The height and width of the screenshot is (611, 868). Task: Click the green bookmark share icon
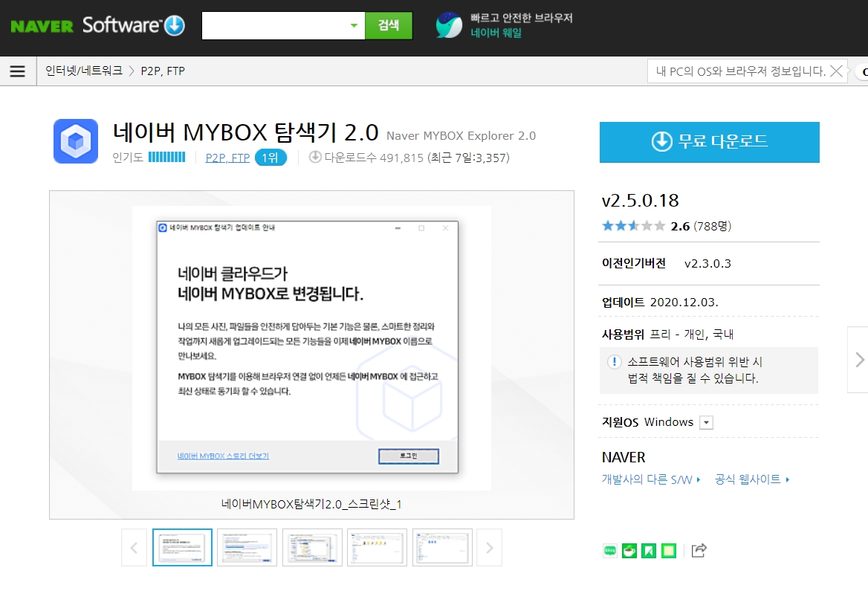click(649, 551)
